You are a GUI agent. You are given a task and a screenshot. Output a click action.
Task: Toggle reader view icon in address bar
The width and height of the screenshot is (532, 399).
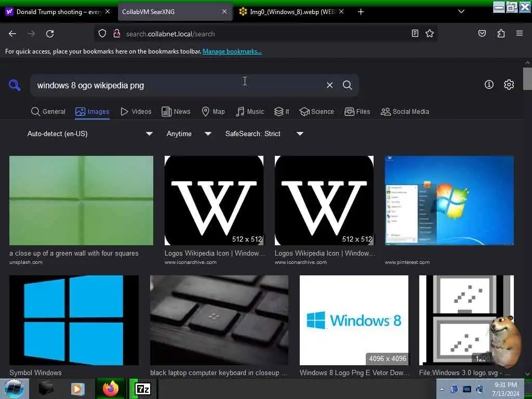pyautogui.click(x=415, y=33)
